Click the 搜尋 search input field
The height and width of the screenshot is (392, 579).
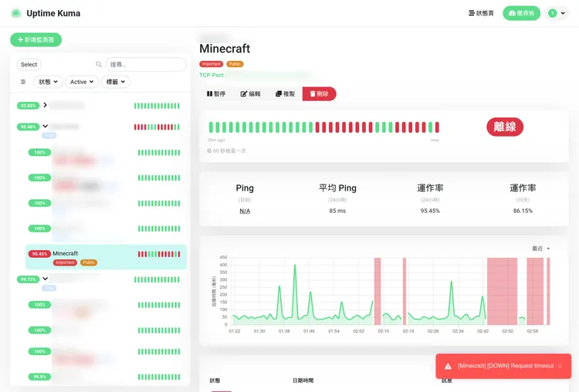146,65
